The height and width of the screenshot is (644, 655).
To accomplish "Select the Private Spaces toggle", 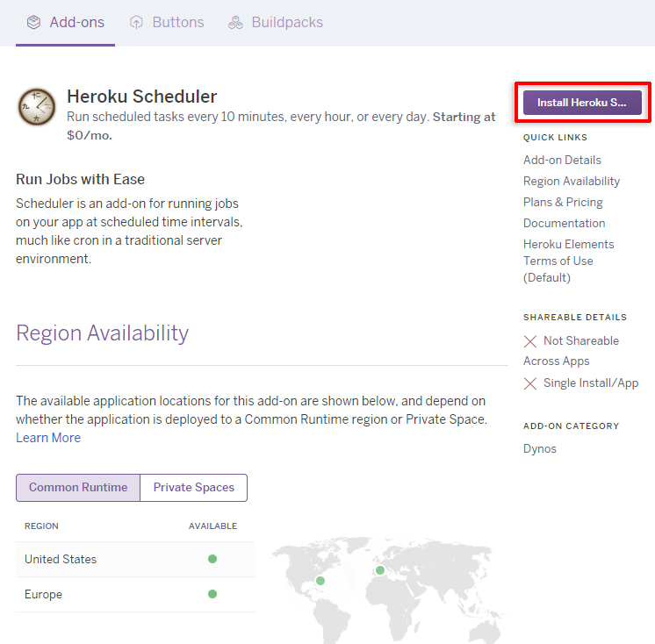I will [x=194, y=488].
